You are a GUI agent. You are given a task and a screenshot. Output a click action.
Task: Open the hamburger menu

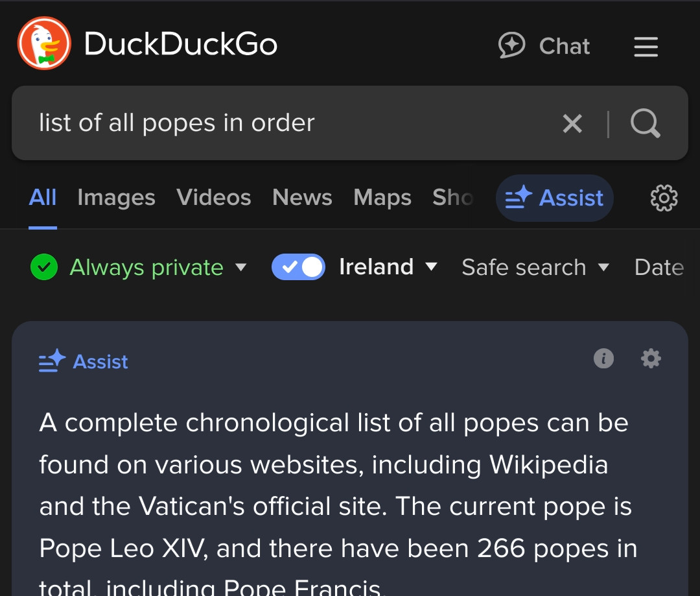click(646, 47)
